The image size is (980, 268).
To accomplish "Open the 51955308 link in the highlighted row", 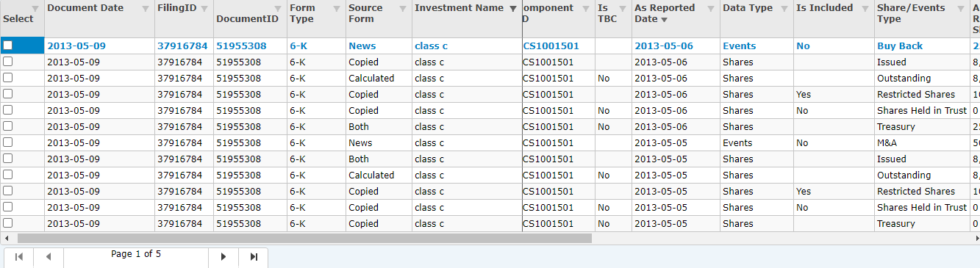I will [x=241, y=46].
